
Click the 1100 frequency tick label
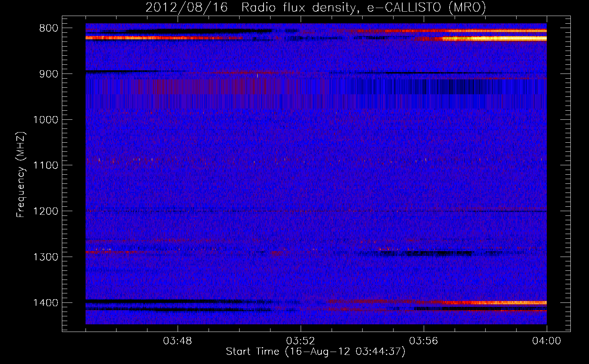[x=46, y=166]
